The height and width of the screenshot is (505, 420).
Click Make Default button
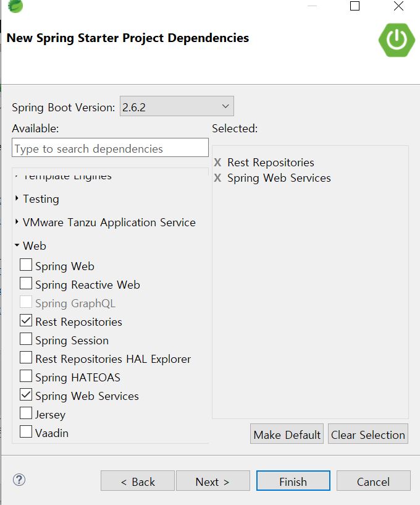(x=287, y=434)
